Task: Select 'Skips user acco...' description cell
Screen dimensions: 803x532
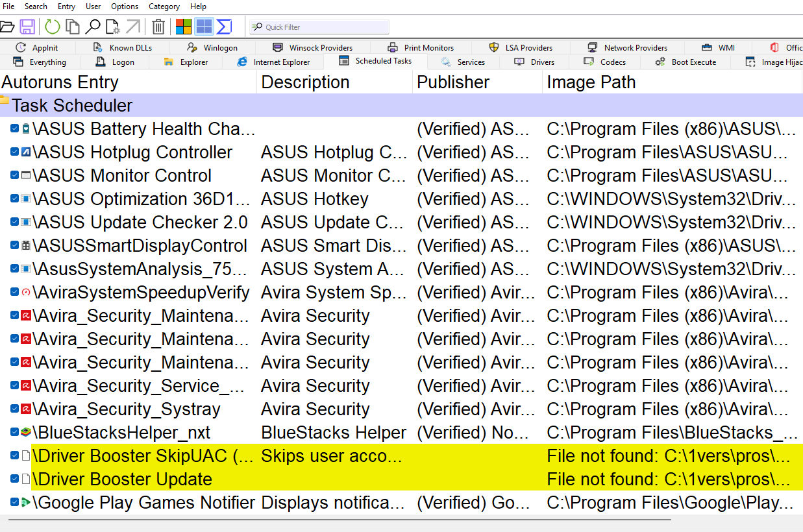Action: (332, 456)
